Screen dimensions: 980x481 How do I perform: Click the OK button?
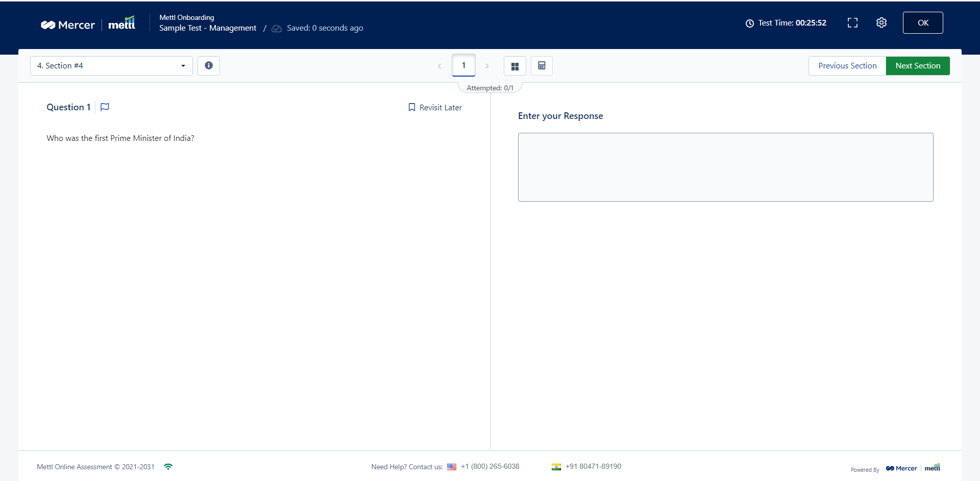point(923,23)
